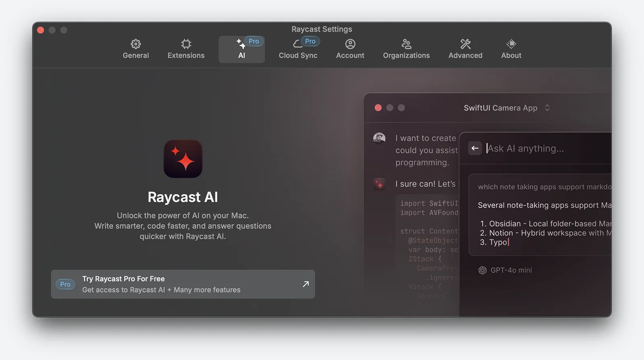Click the OpenAI logo beside GPT-4o mini
The image size is (644, 360).
[x=482, y=270]
